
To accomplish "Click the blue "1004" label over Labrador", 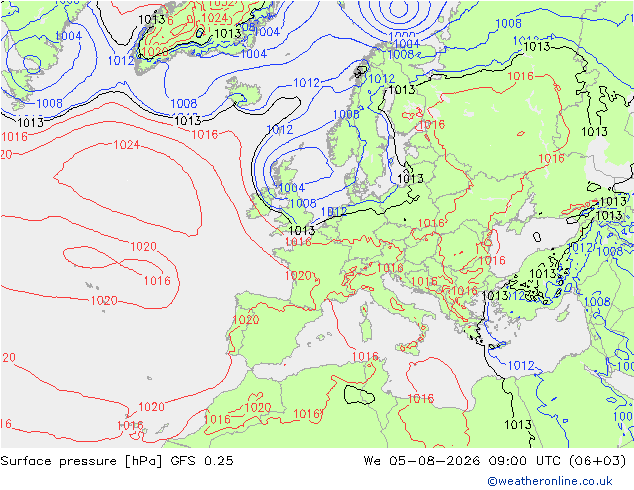I will tap(68, 36).
